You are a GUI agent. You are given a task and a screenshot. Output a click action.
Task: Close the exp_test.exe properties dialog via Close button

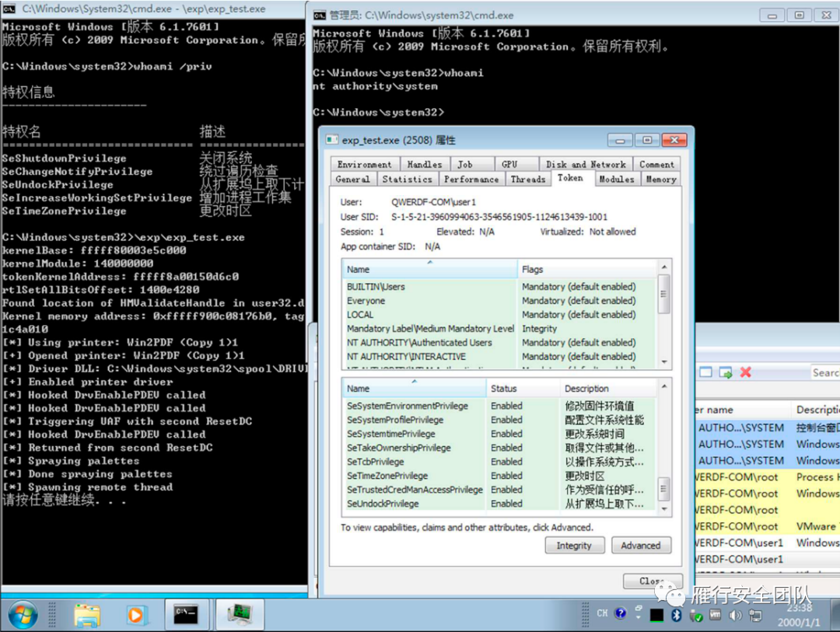pos(653,581)
